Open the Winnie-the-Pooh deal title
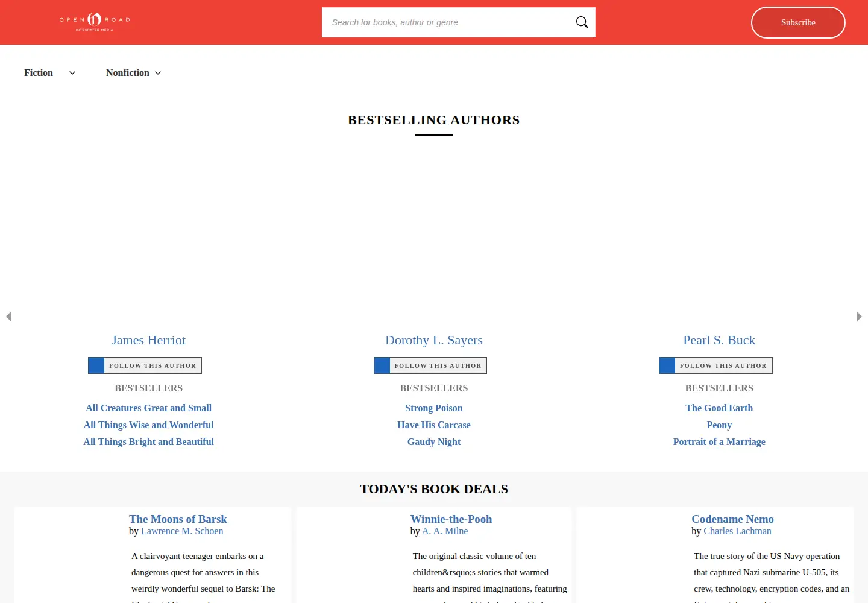Image resolution: width=868 pixels, height=603 pixels. [x=451, y=519]
